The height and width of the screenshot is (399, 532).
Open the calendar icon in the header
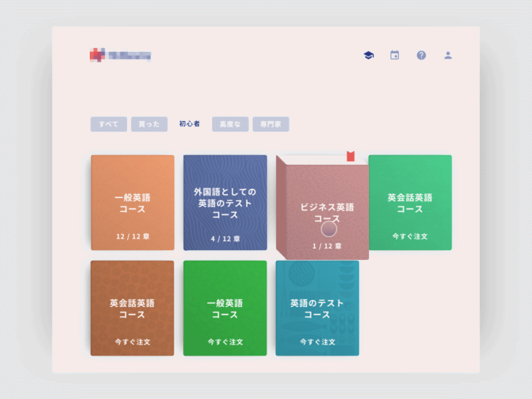pyautogui.click(x=394, y=55)
